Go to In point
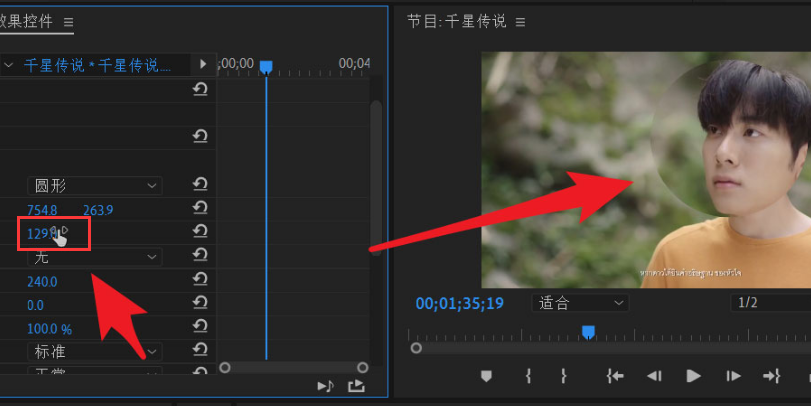 [615, 376]
